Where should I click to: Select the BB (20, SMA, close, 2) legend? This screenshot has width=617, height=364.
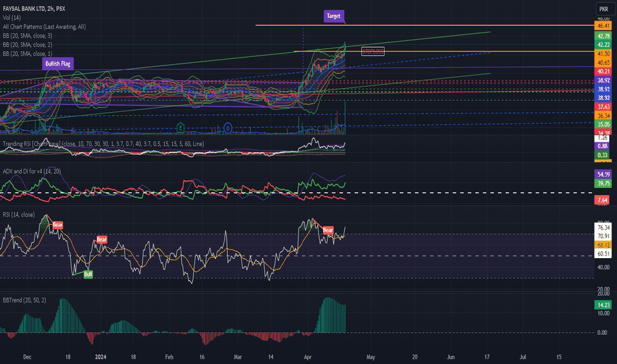[28, 45]
